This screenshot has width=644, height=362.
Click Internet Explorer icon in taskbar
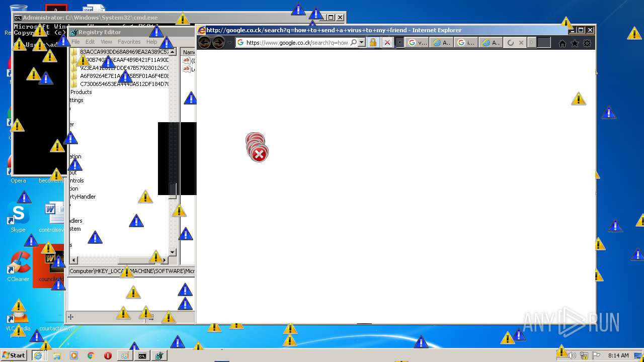38,355
